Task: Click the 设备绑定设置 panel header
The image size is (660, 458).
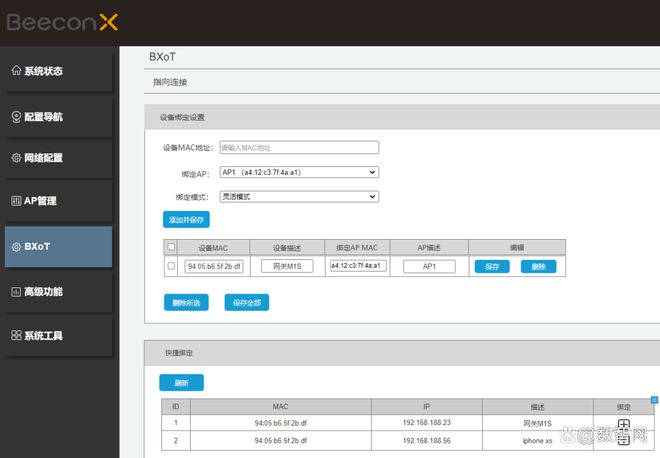Action: 402,117
